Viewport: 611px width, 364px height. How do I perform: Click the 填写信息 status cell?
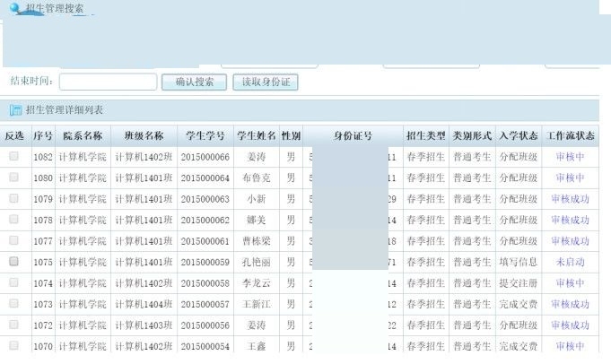click(x=519, y=262)
